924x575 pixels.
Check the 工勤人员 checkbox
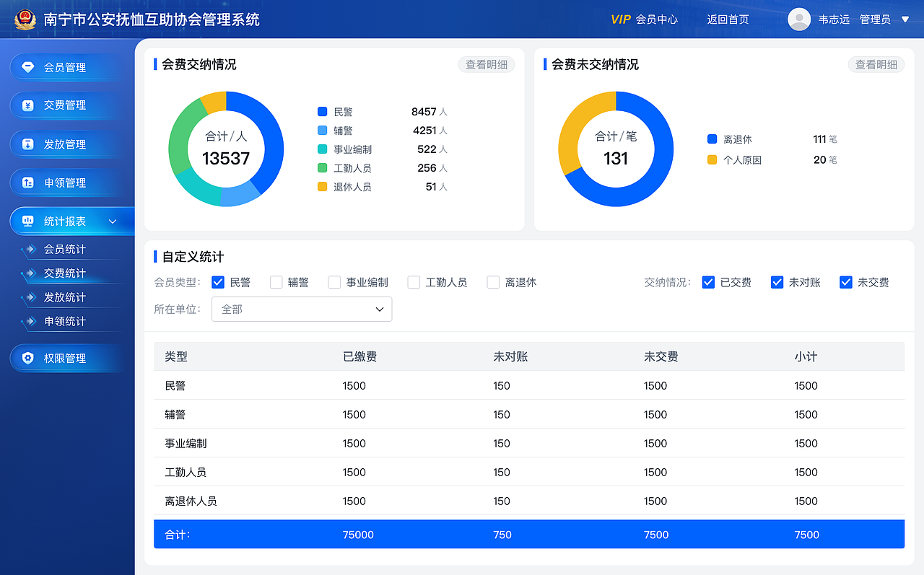pos(413,282)
